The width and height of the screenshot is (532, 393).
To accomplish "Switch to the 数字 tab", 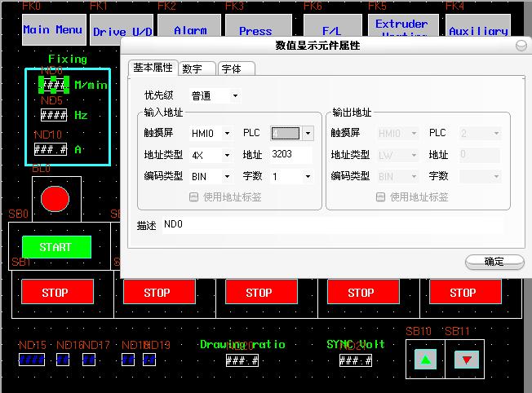I will tap(195, 68).
